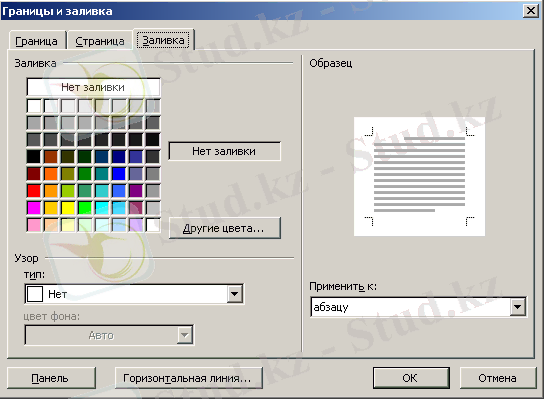This screenshot has width=544, height=399.
Task: Click the Образец page preview
Action: pyautogui.click(x=419, y=177)
